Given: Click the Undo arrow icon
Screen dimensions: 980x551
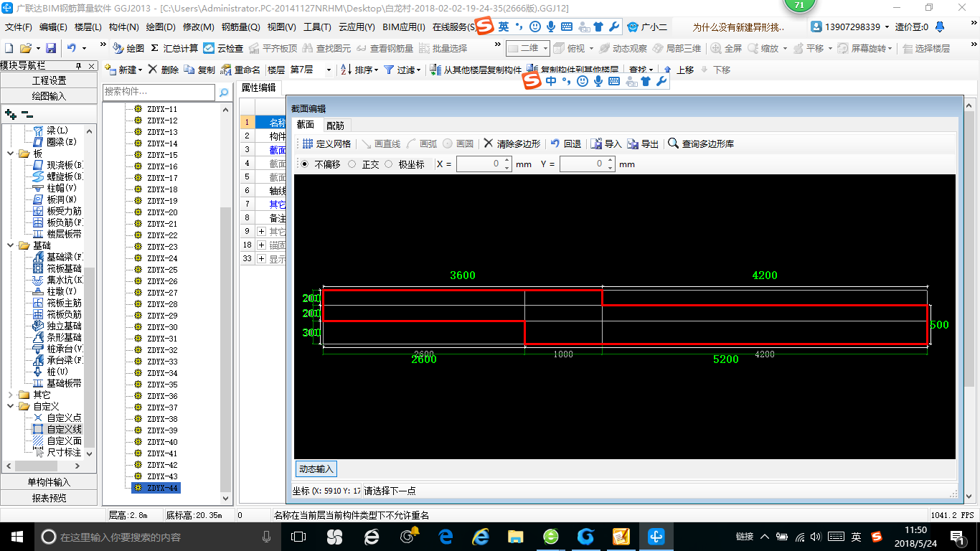Looking at the screenshot, I should (72, 48).
